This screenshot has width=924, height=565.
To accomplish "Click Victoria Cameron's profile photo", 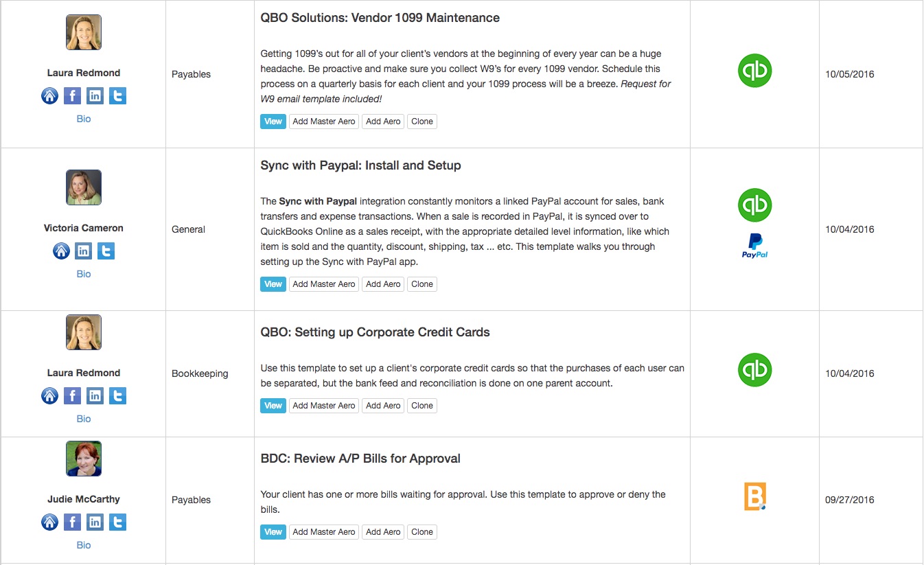I will (x=84, y=187).
